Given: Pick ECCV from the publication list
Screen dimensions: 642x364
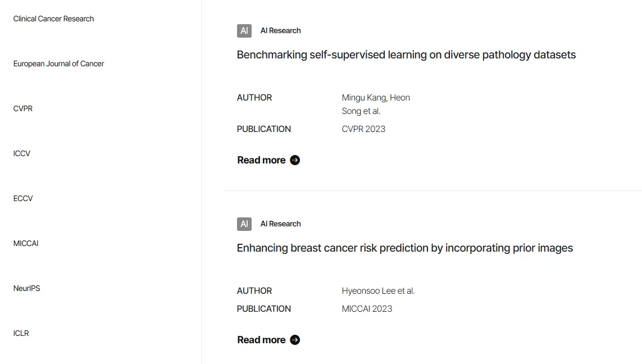Looking at the screenshot, I should [x=23, y=198].
